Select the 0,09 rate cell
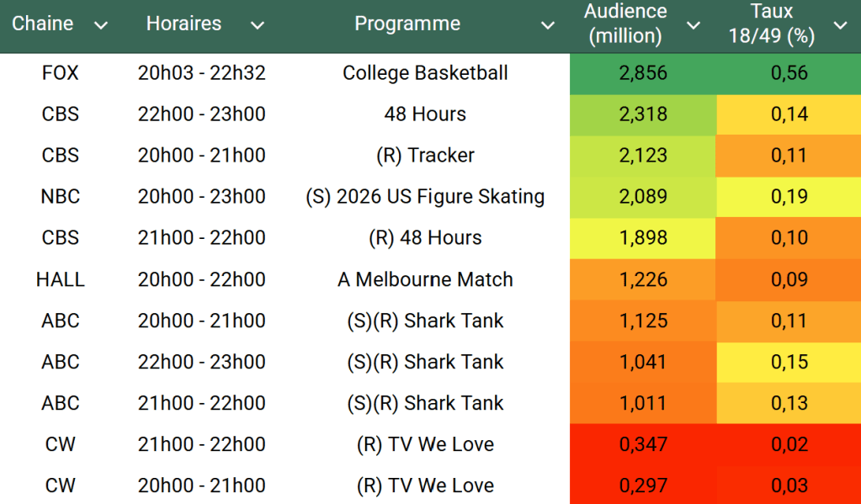The width and height of the screenshot is (861, 504). [789, 279]
